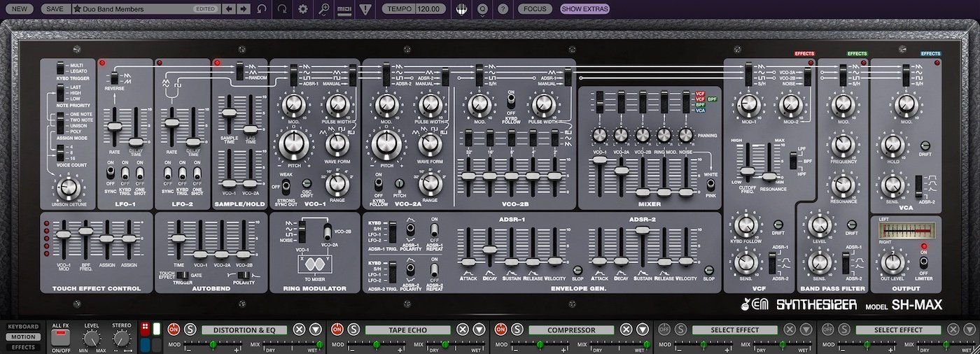Image resolution: width=980 pixels, height=354 pixels.
Task: Click the MIDI icon in the toolbar
Action: pyautogui.click(x=344, y=9)
